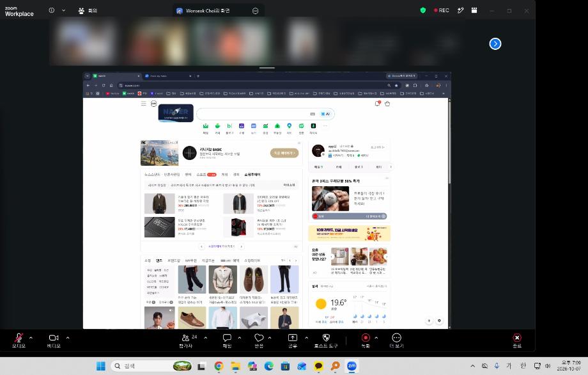Unmute the microphone with the 오디오 button
The width and height of the screenshot is (588, 375).
pos(19,340)
